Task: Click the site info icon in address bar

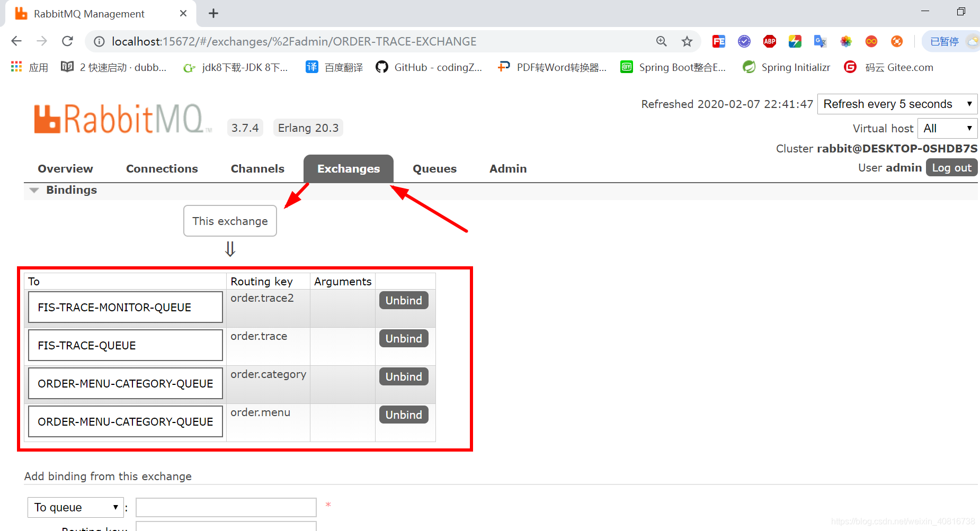Action: [x=99, y=41]
